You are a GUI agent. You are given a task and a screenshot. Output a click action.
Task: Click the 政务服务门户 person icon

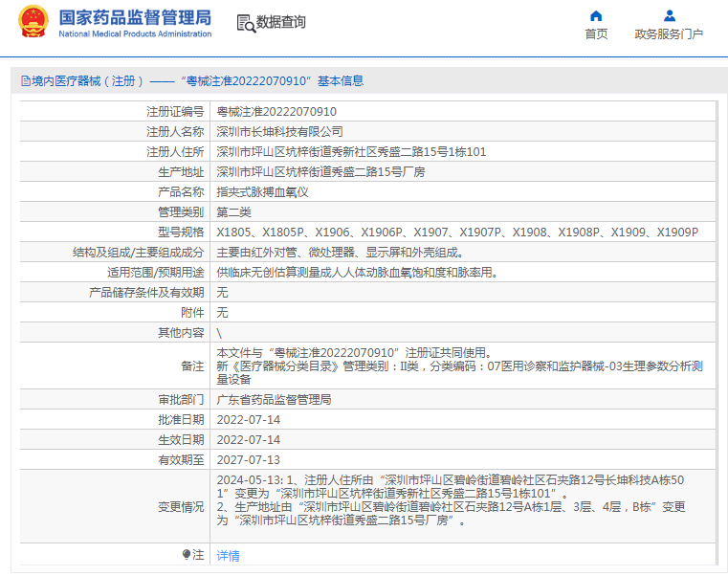[x=669, y=16]
